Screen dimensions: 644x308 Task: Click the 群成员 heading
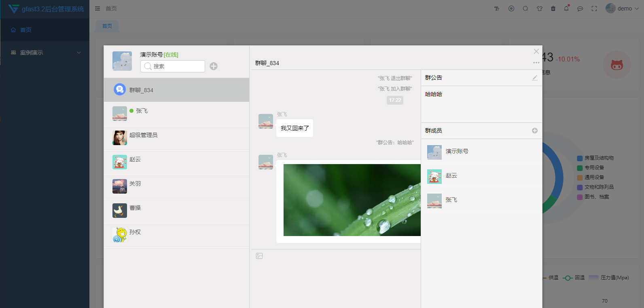pyautogui.click(x=434, y=131)
